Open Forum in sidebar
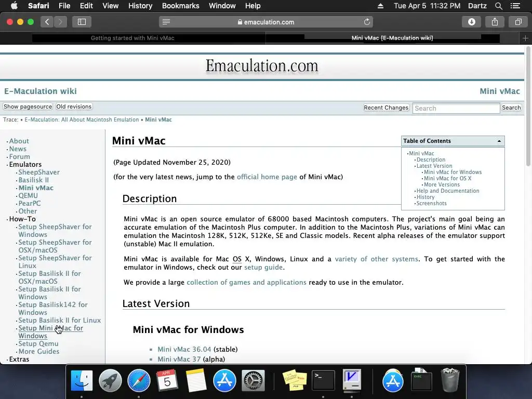The height and width of the screenshot is (399, 532). [x=20, y=157]
